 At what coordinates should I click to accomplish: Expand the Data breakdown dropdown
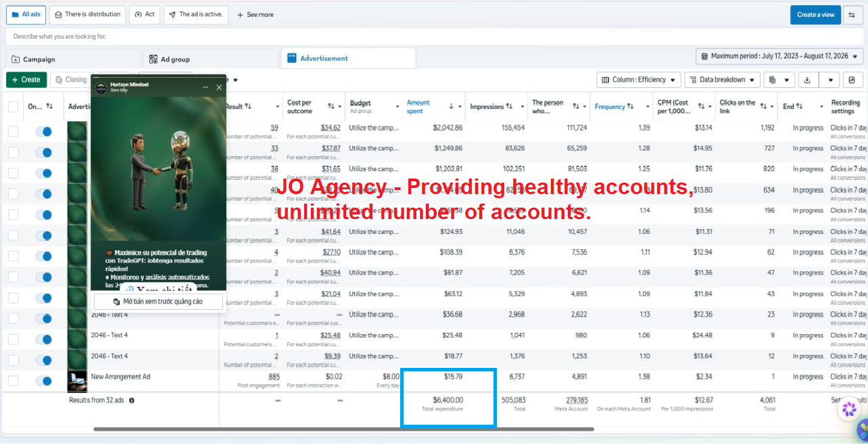(722, 80)
